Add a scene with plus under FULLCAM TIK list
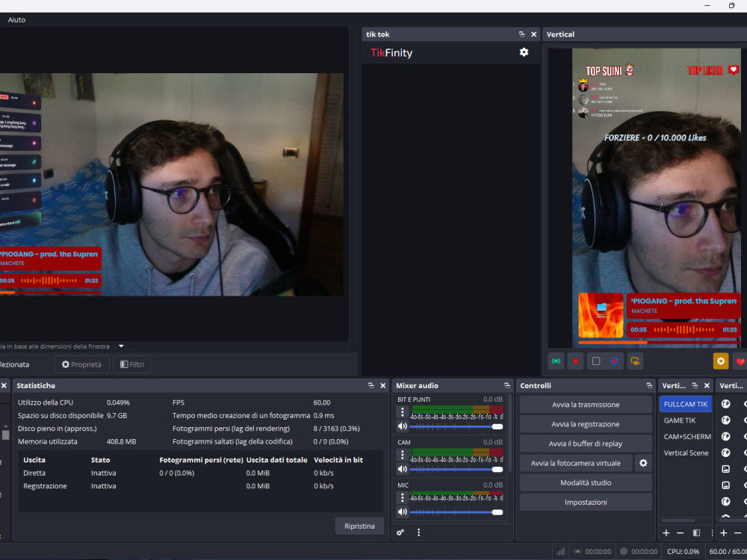This screenshot has width=747, height=560. [666, 533]
